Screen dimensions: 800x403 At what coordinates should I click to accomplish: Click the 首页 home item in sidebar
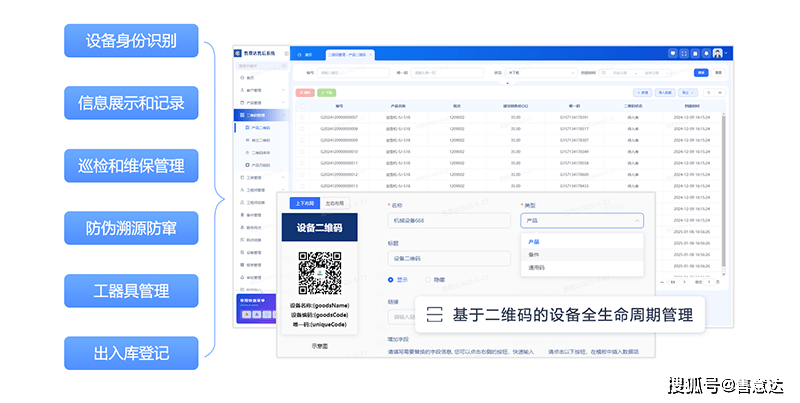pyautogui.click(x=249, y=77)
